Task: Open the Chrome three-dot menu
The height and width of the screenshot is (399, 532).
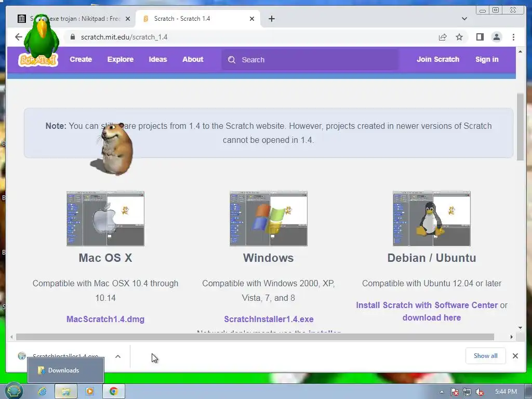Action: coord(513,37)
